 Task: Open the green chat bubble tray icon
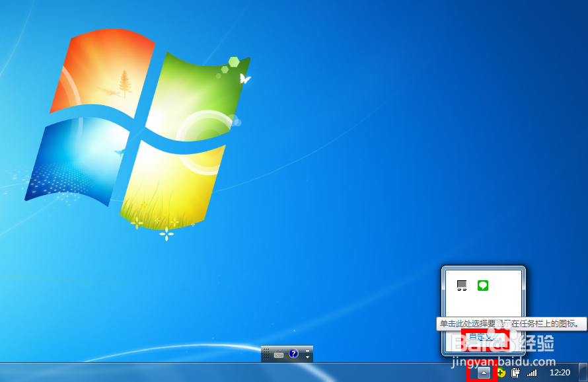(x=483, y=286)
